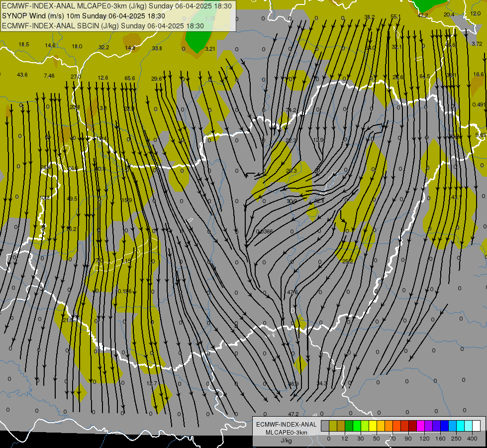This screenshot has height=448, width=487.
Task: Click the gray swatch in the MLCAPE legend
Action: click(325, 426)
